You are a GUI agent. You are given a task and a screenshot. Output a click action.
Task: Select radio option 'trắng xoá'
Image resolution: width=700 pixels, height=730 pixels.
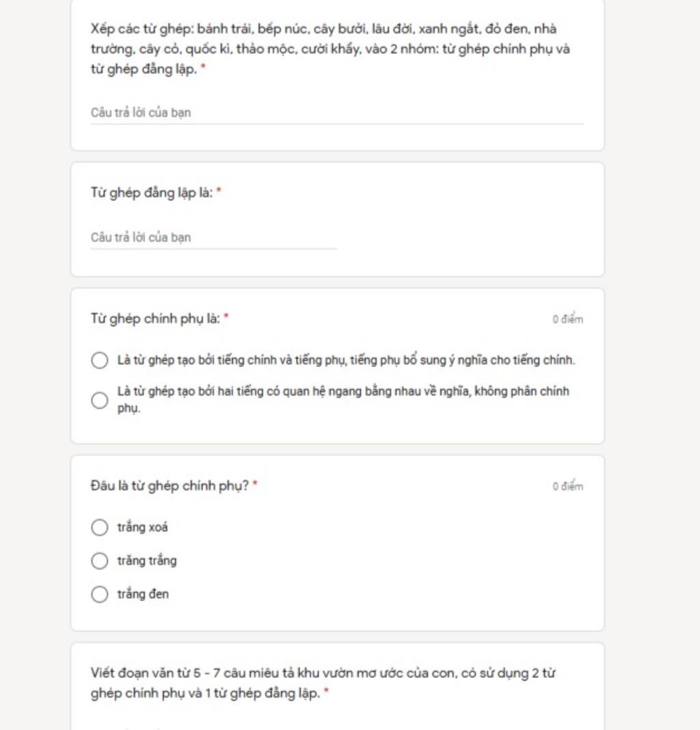click(x=99, y=528)
